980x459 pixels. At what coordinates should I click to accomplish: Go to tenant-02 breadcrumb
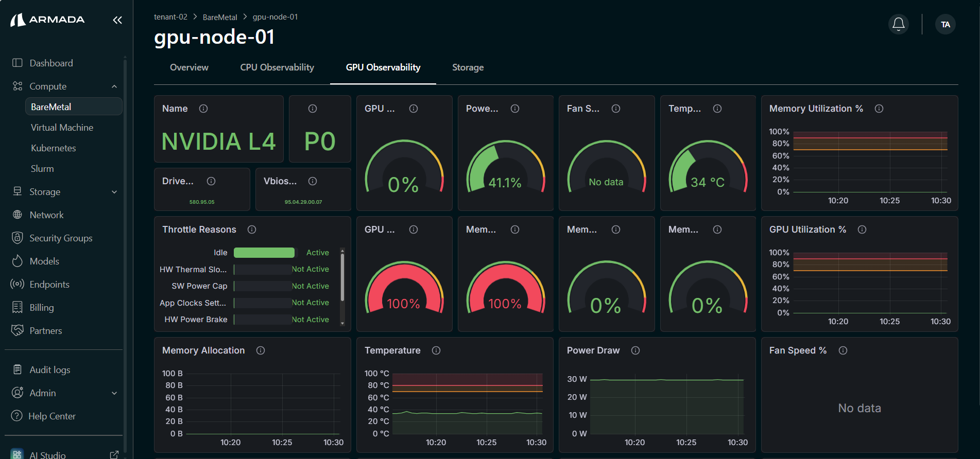170,17
